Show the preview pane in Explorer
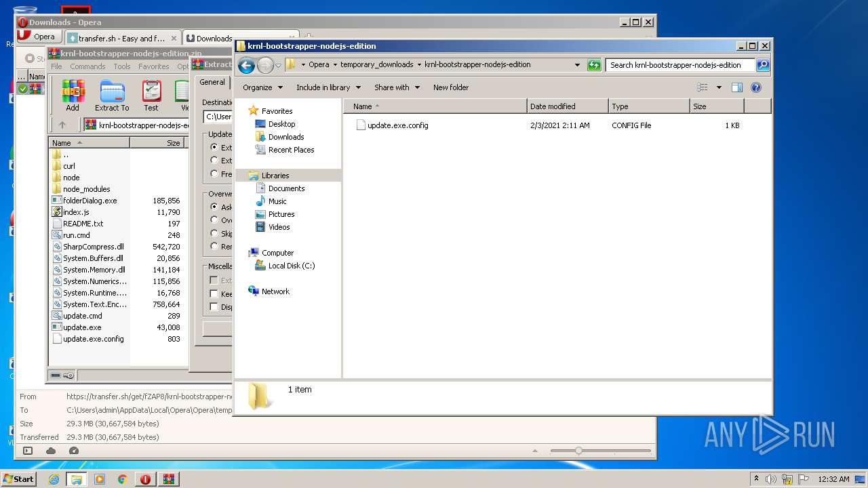Image resolution: width=868 pixels, height=488 pixels. [737, 87]
